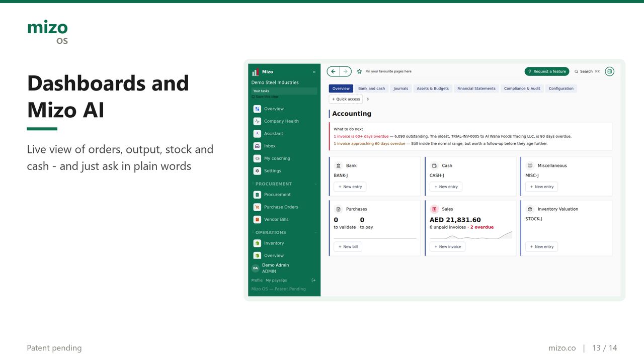Click New invoice on the Sales card
644x362 pixels.
point(447,247)
